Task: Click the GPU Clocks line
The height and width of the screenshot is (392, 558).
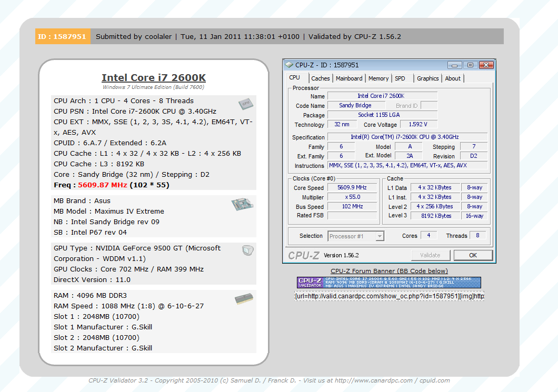Action: pyautogui.click(x=128, y=269)
